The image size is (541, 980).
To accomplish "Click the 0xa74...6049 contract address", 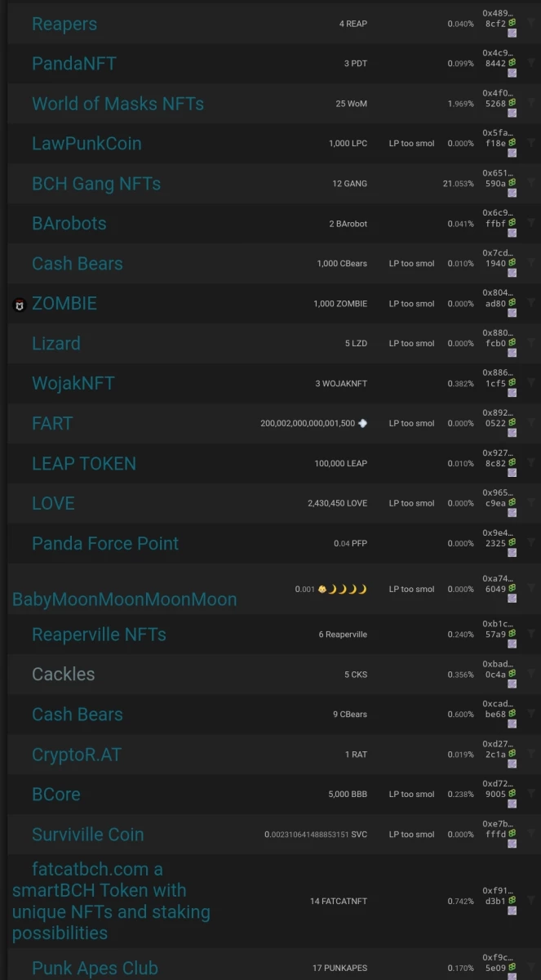I will (498, 583).
